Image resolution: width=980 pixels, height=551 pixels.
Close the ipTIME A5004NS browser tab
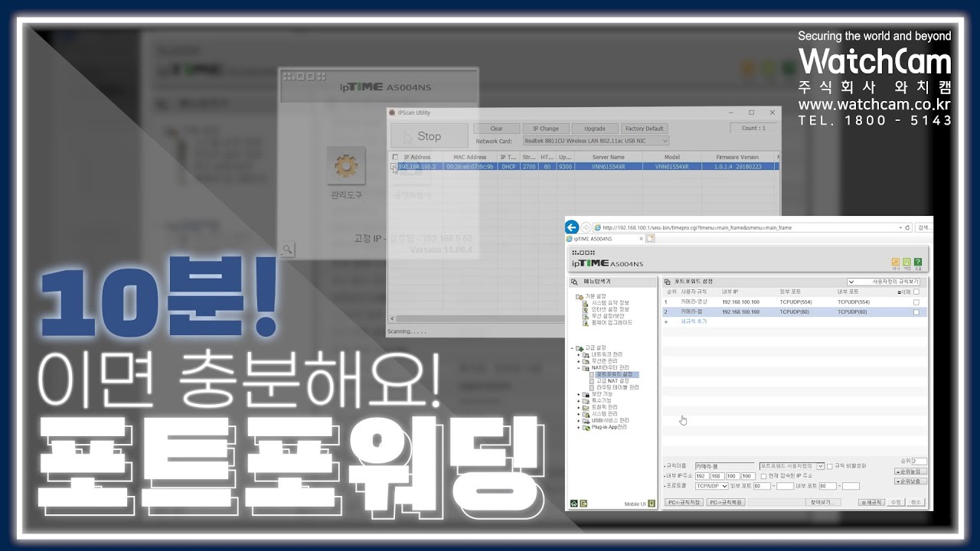click(x=641, y=239)
